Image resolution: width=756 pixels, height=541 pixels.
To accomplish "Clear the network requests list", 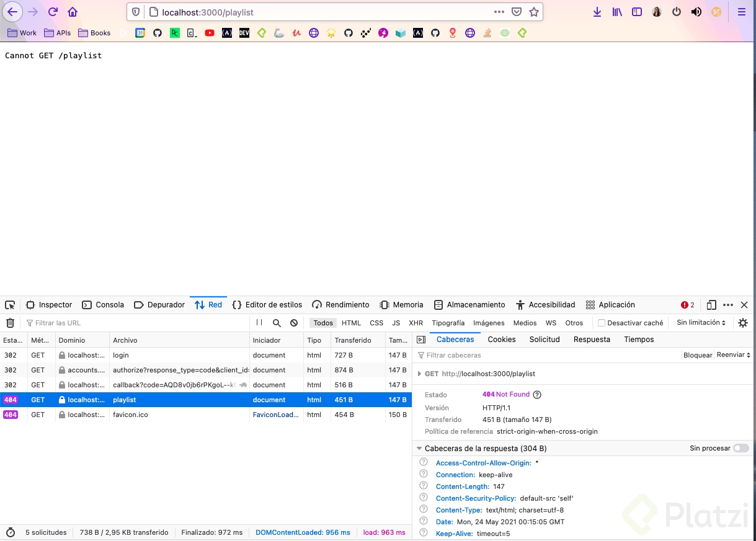I will (x=10, y=323).
